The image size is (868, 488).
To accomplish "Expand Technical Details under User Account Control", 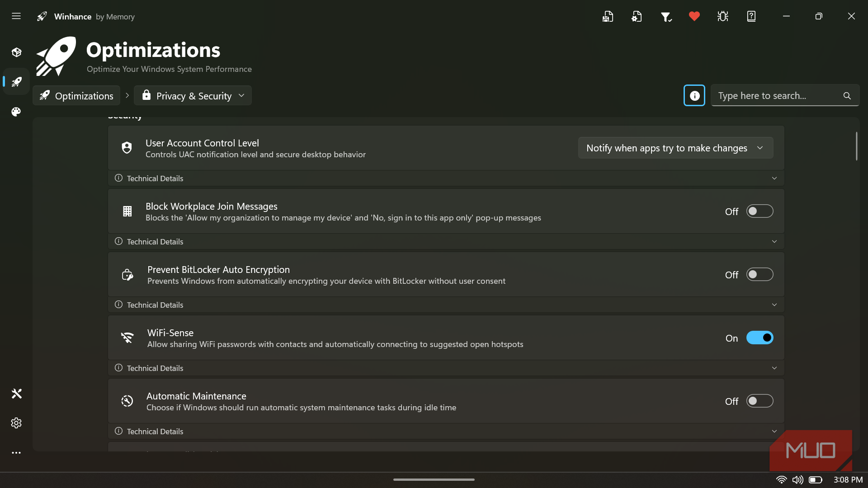I will [x=446, y=178].
